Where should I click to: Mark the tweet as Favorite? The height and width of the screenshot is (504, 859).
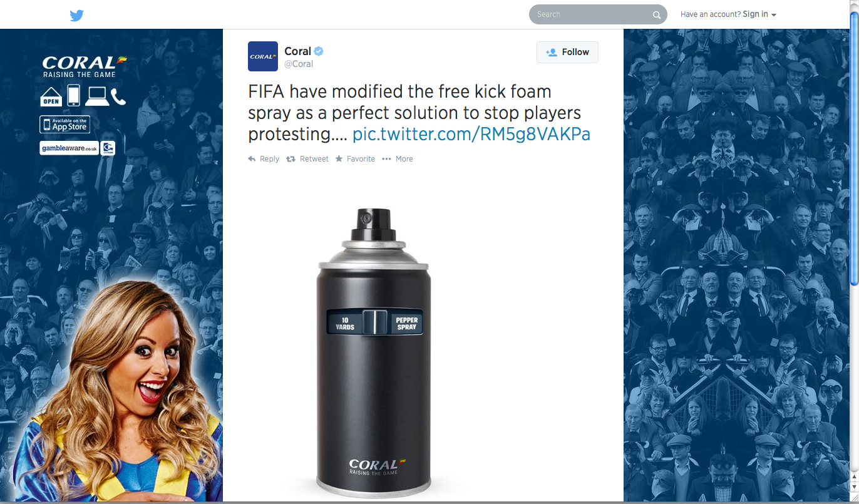[355, 159]
